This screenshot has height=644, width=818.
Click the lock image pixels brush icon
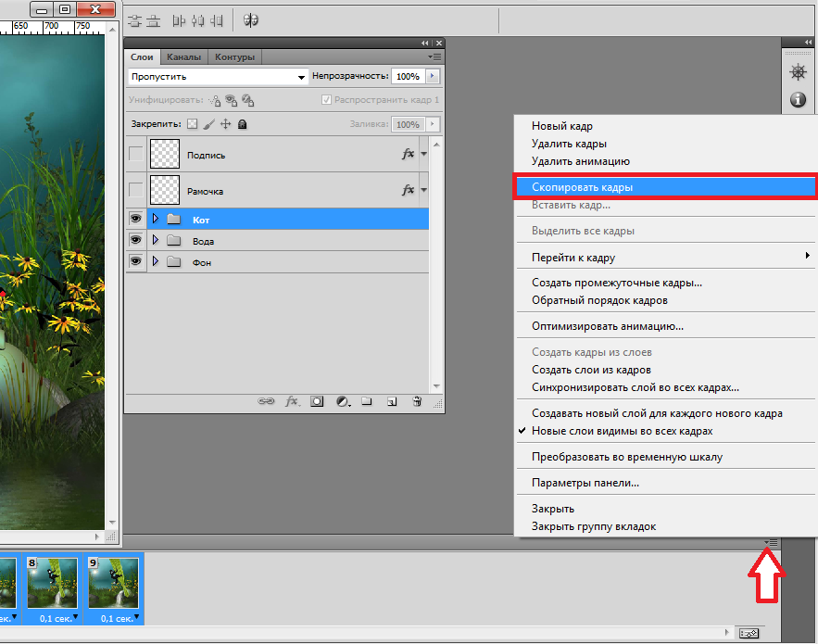pyautogui.click(x=208, y=124)
